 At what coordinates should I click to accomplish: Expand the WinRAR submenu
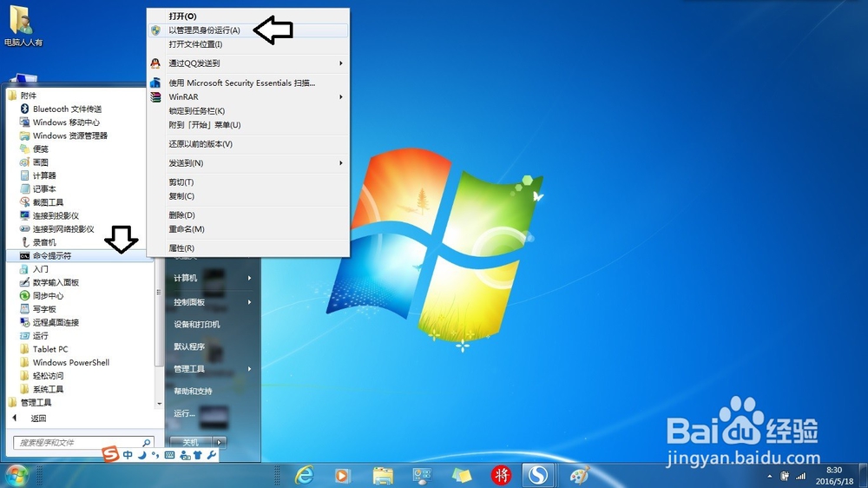248,97
